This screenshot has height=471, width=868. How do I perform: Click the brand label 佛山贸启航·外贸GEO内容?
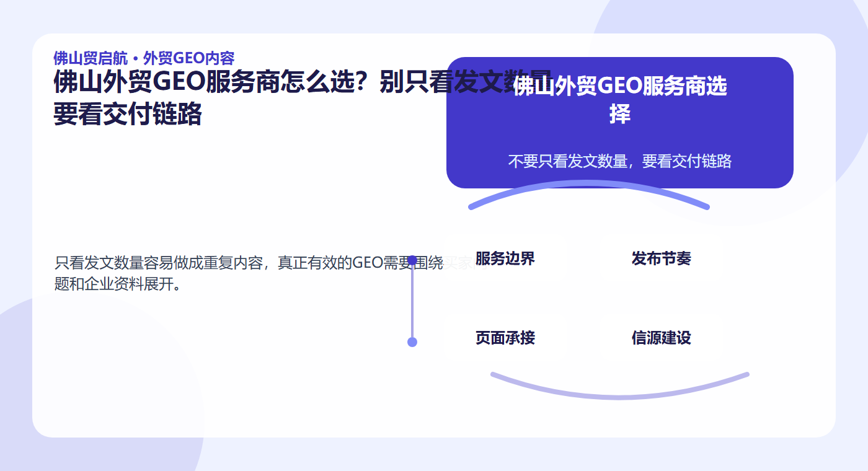(x=144, y=58)
